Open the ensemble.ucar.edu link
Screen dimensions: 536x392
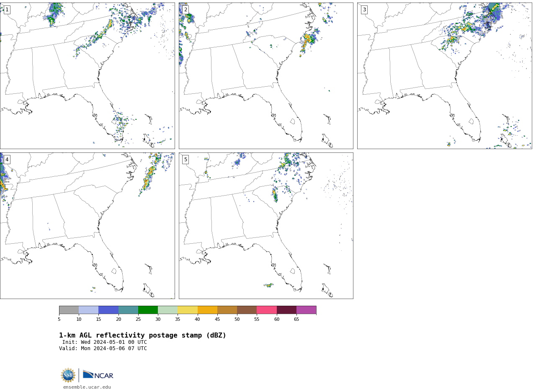(x=87, y=387)
